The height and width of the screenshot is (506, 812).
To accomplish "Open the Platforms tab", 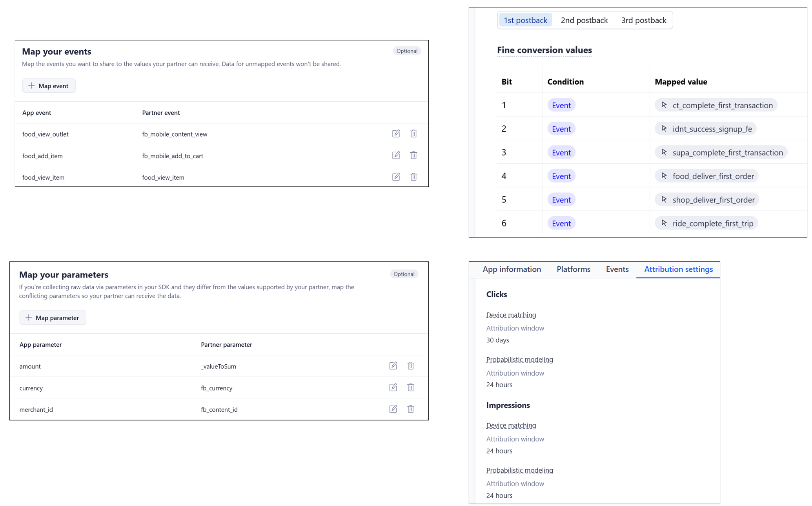I will pyautogui.click(x=573, y=269).
